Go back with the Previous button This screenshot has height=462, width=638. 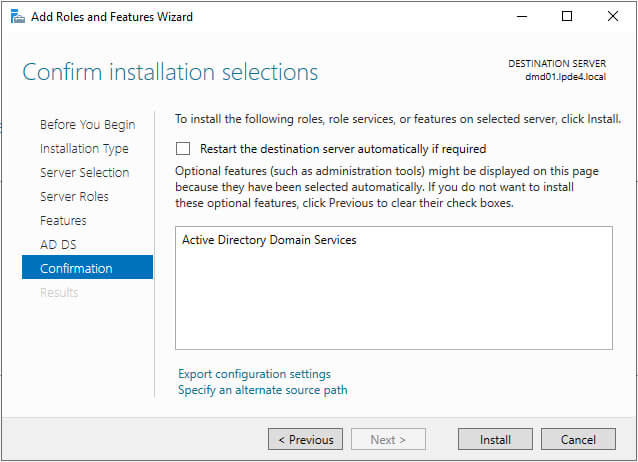click(306, 439)
